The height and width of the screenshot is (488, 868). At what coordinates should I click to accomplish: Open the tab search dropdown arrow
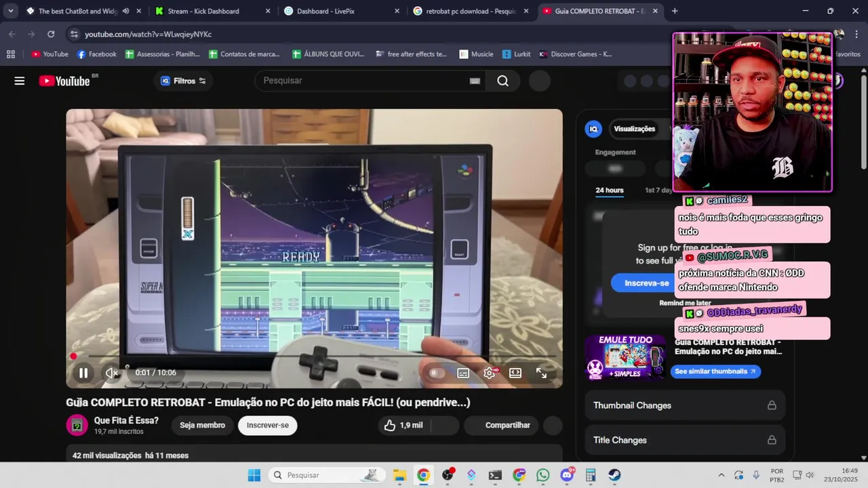(x=10, y=11)
